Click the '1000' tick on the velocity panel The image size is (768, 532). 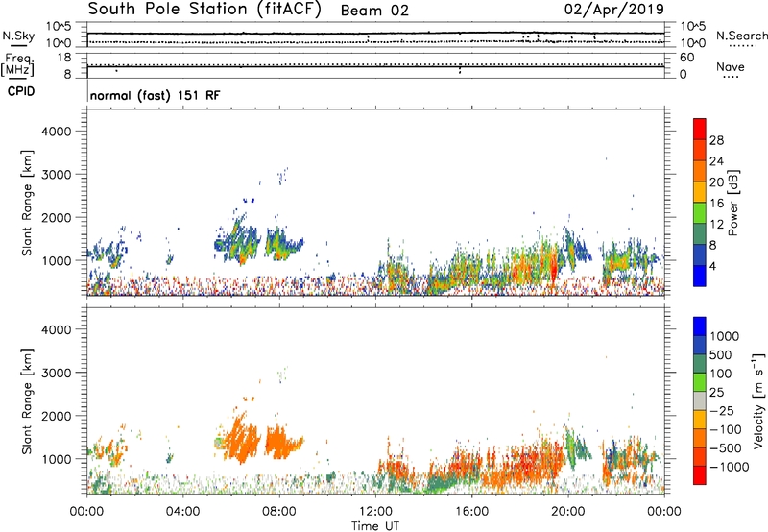tap(56, 459)
